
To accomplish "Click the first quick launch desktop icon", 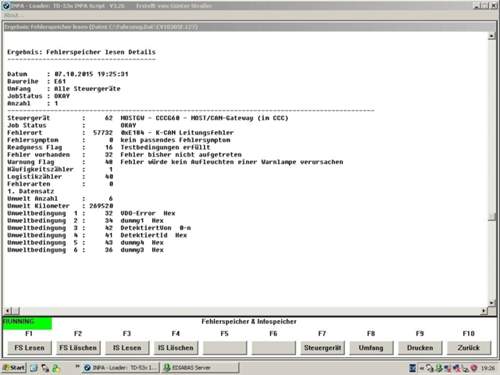I will click(34, 368).
